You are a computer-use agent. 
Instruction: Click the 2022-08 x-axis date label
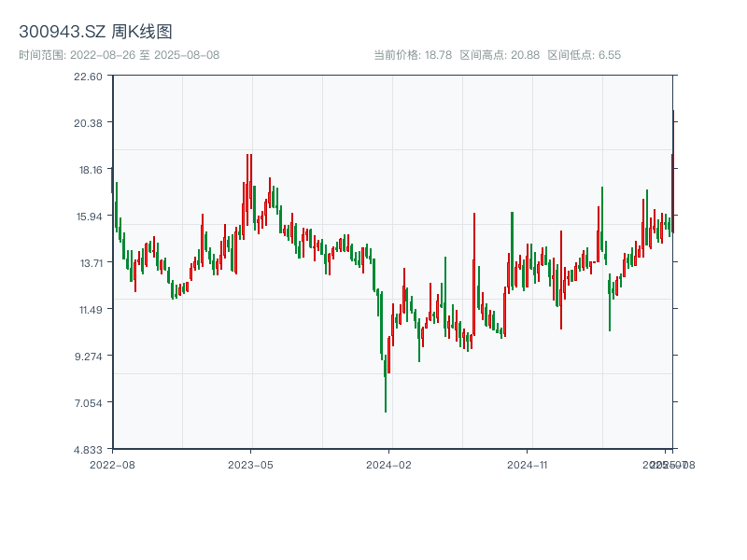tap(112, 464)
